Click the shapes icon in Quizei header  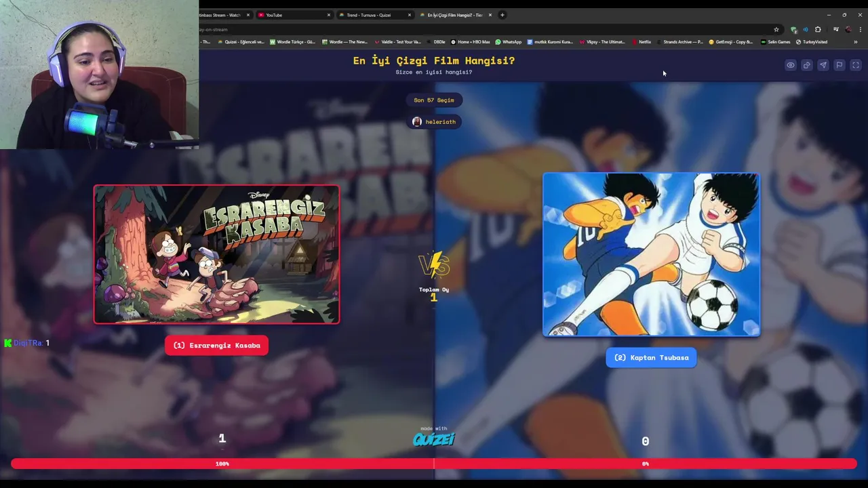coord(807,65)
